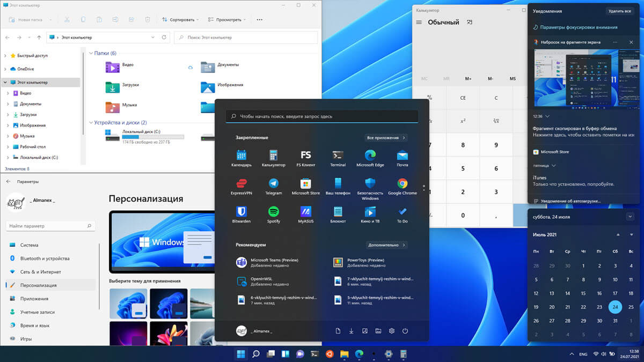Collapse Этот компьютер in navigation tree

(x=5, y=83)
